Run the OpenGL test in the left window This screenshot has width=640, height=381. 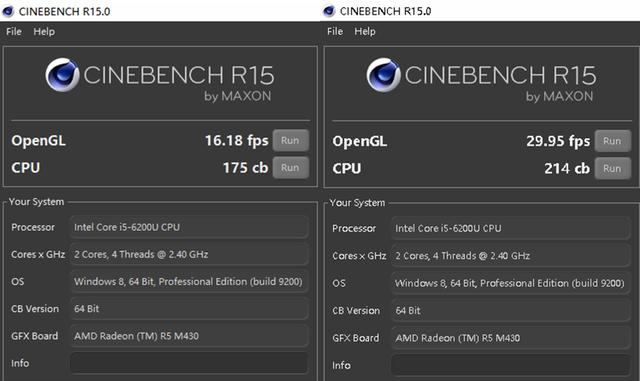[x=290, y=140]
